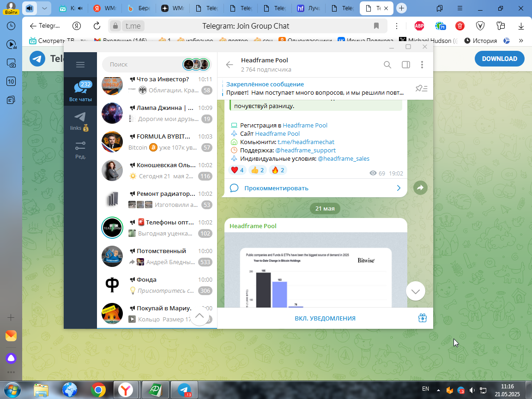532x399 pixels.
Task: Click 'Прокомментировать' to comment
Action: [276, 188]
